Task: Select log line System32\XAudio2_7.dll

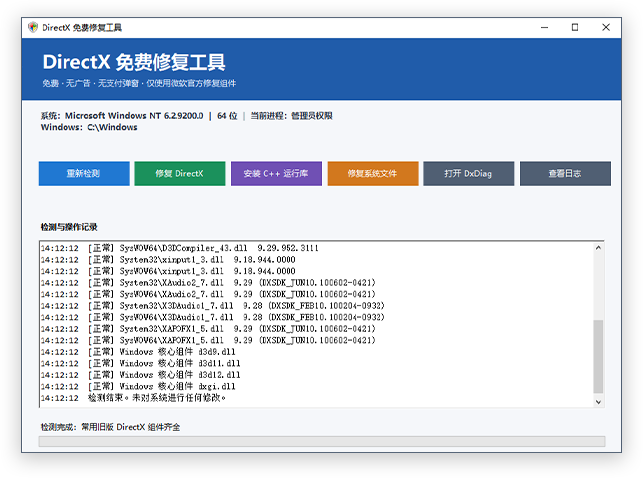Action: click(208, 282)
